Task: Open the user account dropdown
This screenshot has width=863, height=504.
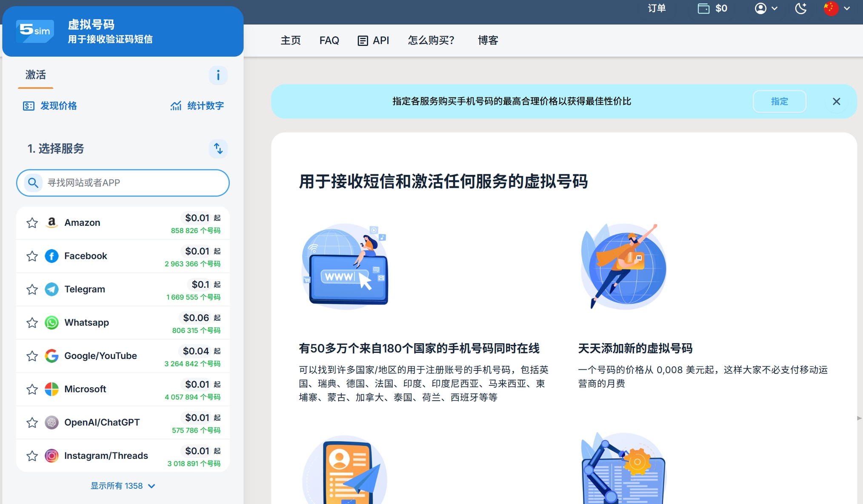Action: pos(766,9)
